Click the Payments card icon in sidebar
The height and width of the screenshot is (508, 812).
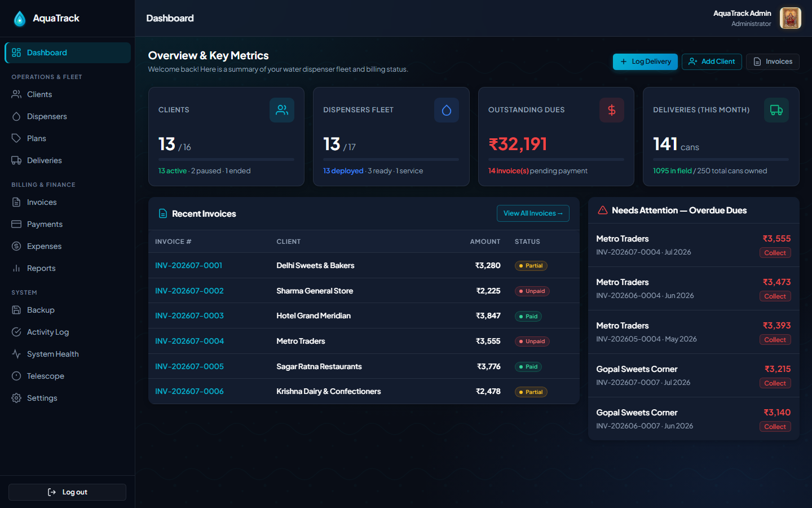click(x=16, y=224)
